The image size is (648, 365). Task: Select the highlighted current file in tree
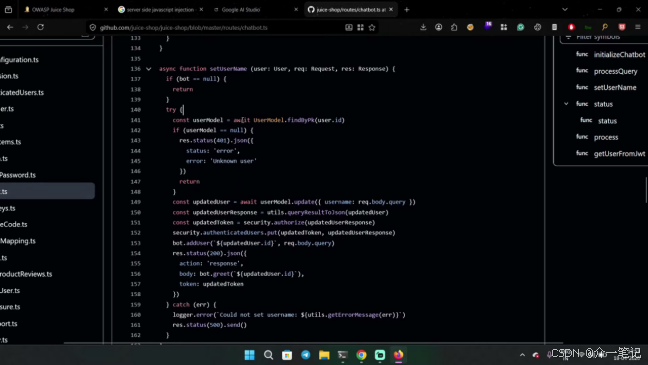pyautogui.click(x=47, y=191)
